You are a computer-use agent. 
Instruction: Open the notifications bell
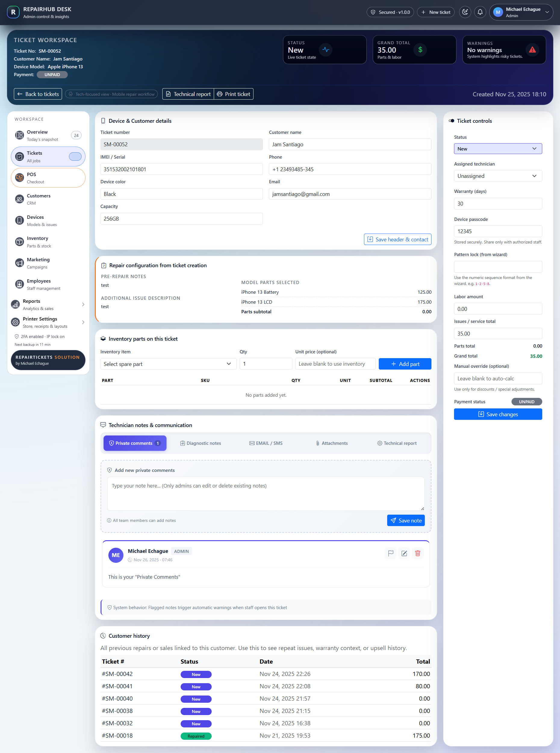click(480, 12)
